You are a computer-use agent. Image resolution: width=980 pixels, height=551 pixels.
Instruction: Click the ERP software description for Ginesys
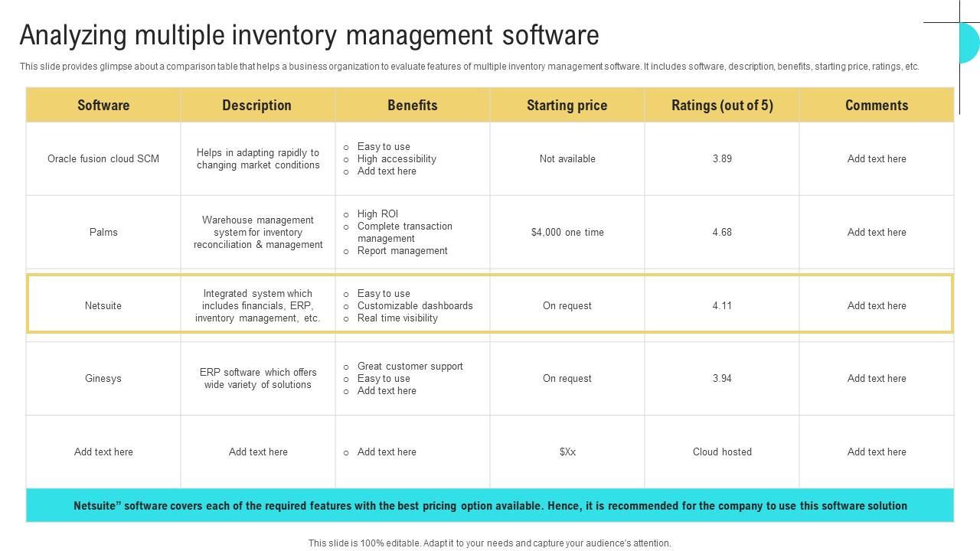pos(258,379)
